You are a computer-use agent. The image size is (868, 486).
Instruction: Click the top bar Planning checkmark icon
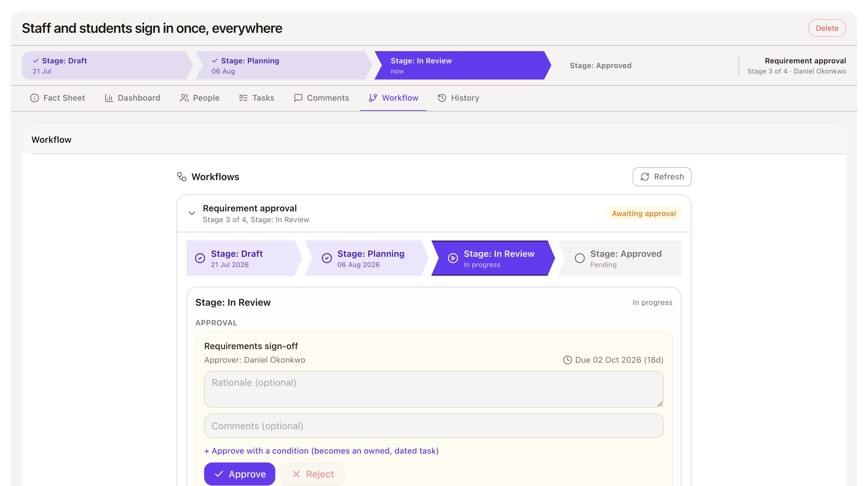(x=215, y=61)
